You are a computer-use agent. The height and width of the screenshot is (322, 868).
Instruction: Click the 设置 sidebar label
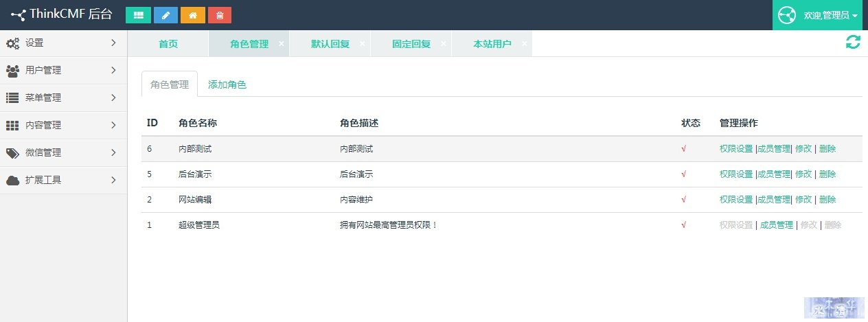pyautogui.click(x=34, y=43)
